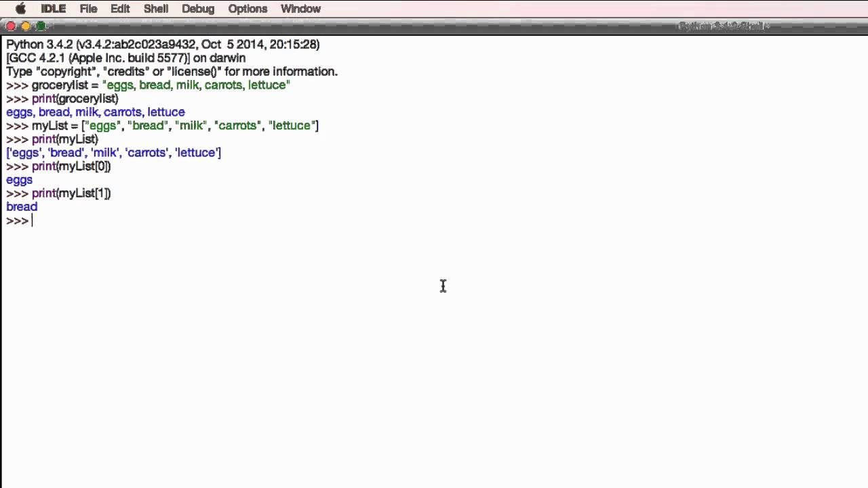Open the Shell menu
The height and width of the screenshot is (488, 868).
pos(156,9)
